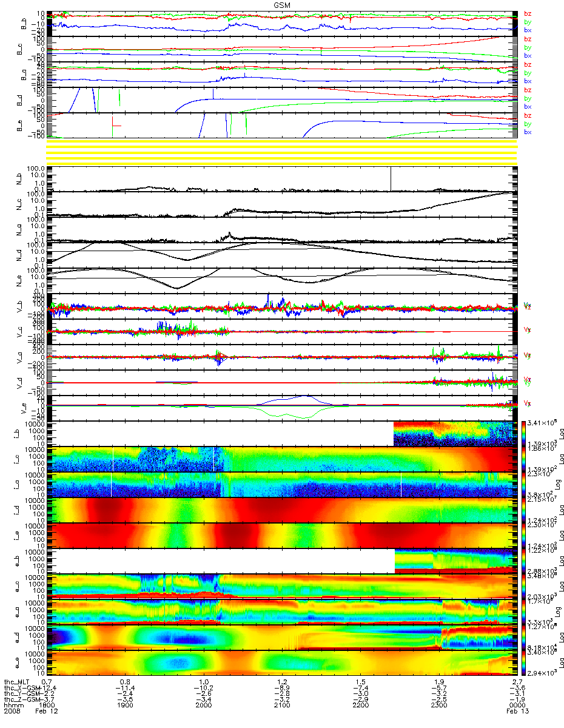Click the green by legend of B_b panel
The image size is (564, 728).
528,21
